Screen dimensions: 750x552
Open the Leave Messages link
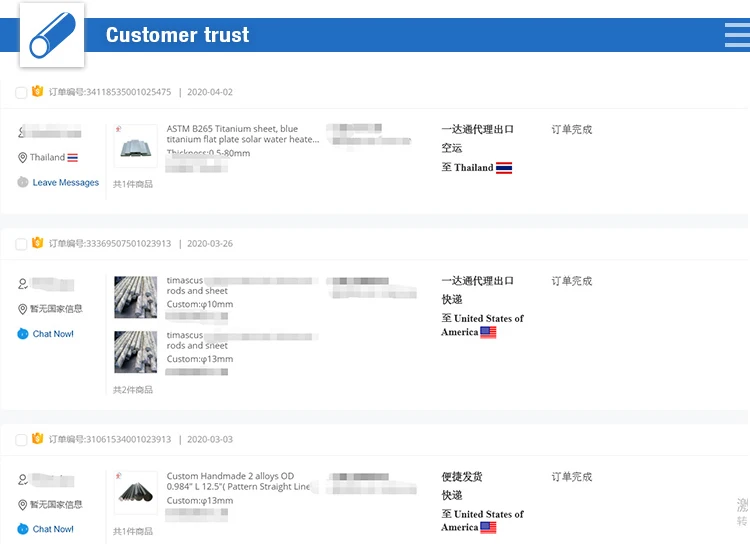click(x=66, y=183)
